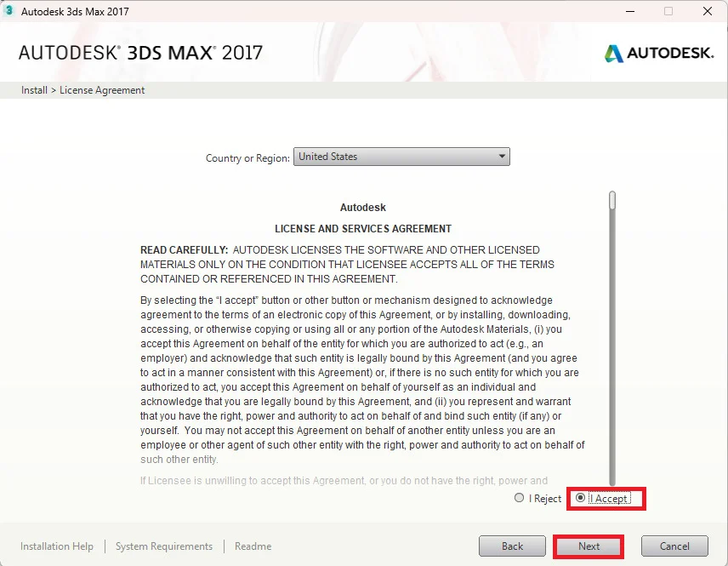Viewport: 728px width, 566px height.
Task: Open the Country or Region dropdown
Action: tap(401, 157)
